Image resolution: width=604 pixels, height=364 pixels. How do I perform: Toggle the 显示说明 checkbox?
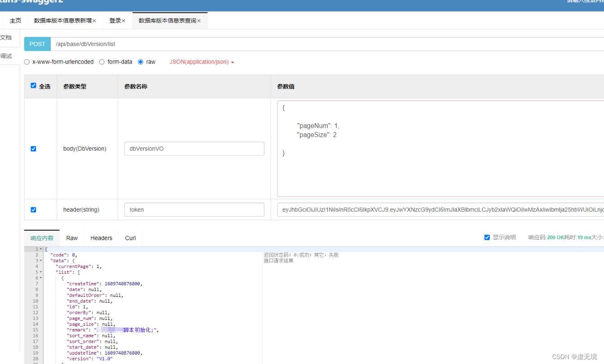487,237
